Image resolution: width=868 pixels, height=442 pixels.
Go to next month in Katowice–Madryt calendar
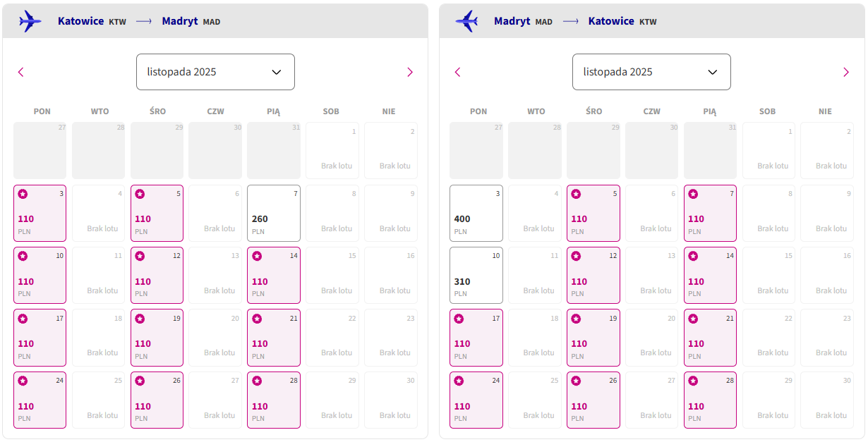tap(410, 72)
